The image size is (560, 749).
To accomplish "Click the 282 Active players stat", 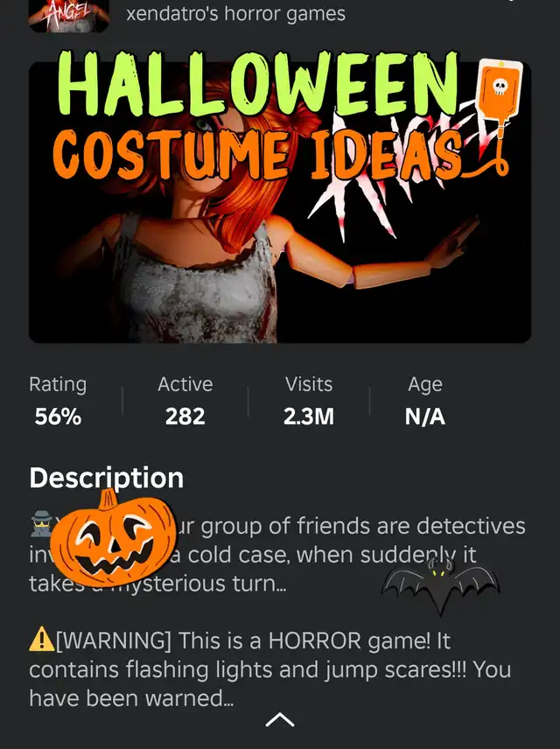I will pyautogui.click(x=185, y=416).
